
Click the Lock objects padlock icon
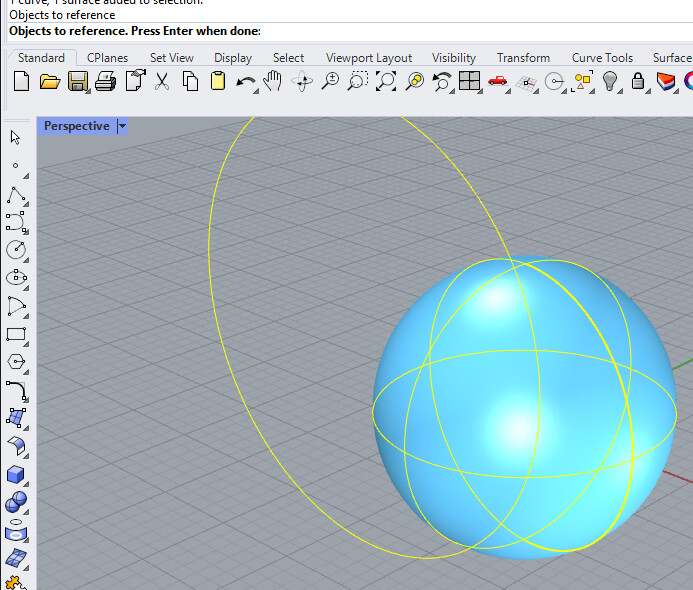(x=638, y=81)
